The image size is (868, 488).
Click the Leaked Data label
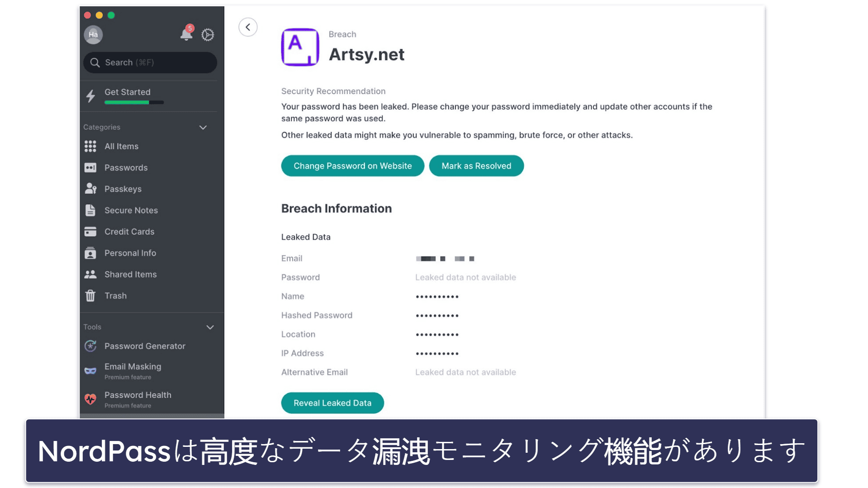click(306, 237)
